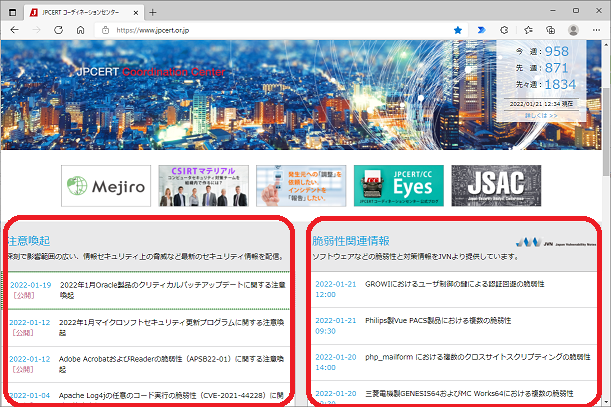Open the 脆弱性関連情報 heading link
Viewport: 611px width, 407px height.
coord(351,241)
